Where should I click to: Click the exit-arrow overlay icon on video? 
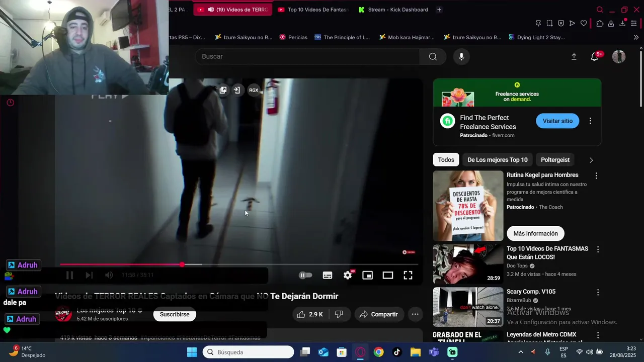pos(237,90)
